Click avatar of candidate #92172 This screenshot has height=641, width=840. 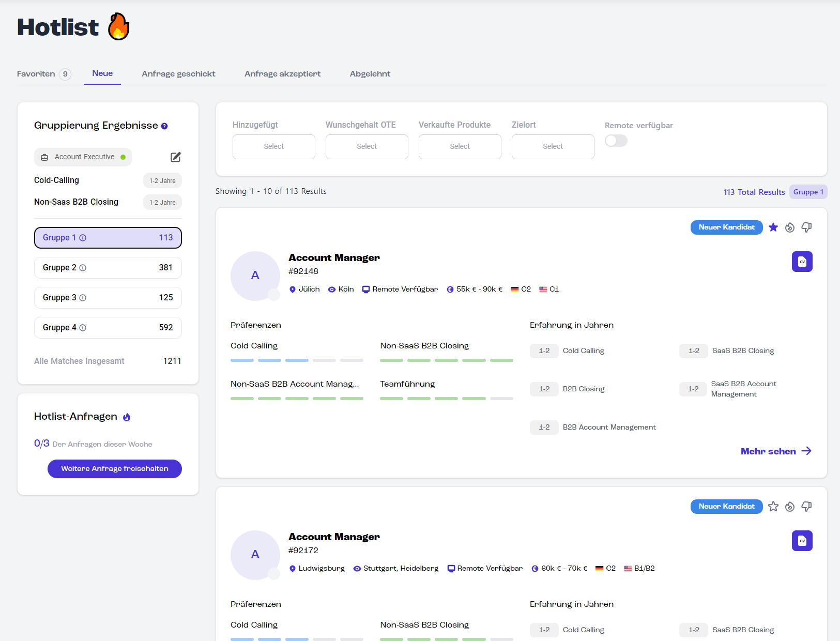click(255, 555)
